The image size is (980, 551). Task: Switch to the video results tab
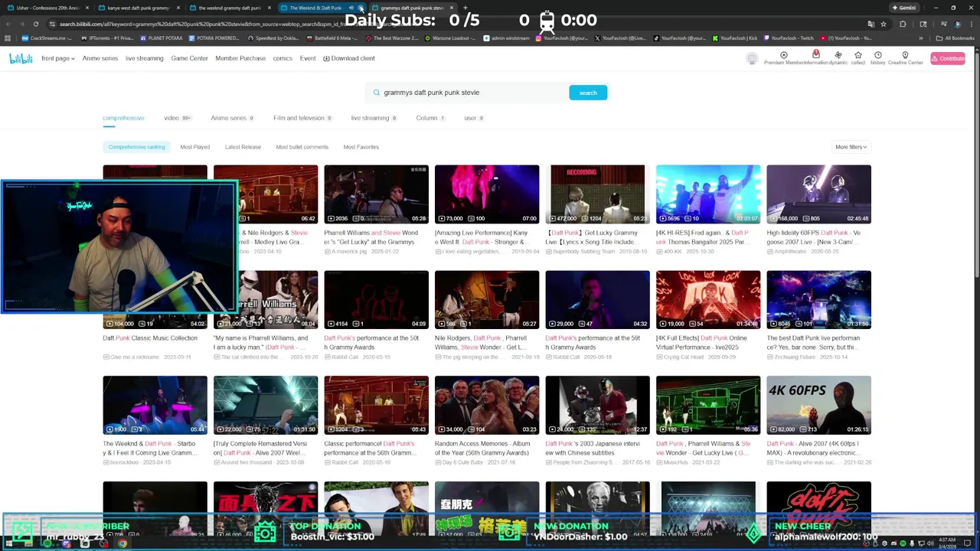pyautogui.click(x=177, y=118)
